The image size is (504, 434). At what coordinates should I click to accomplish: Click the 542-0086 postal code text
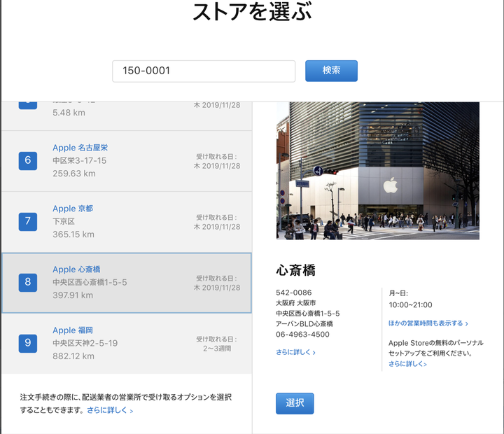point(294,292)
